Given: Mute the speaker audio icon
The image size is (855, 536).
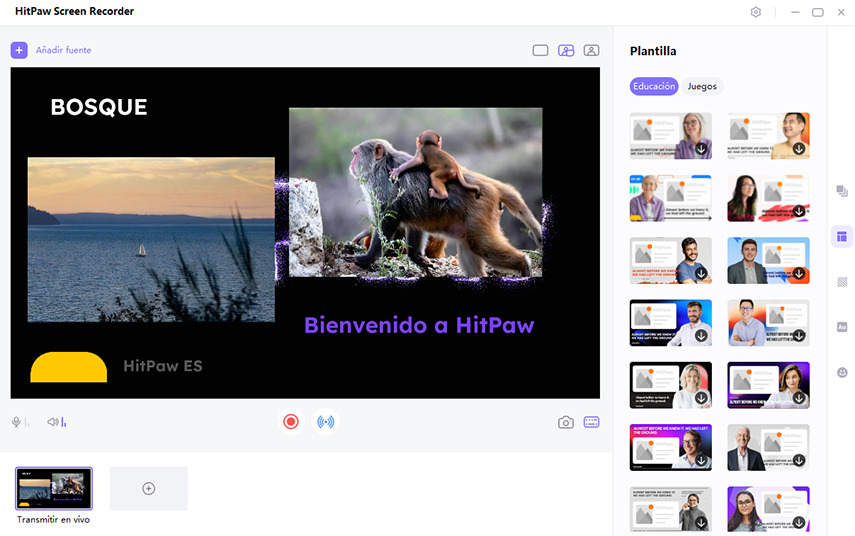Looking at the screenshot, I should 52,422.
